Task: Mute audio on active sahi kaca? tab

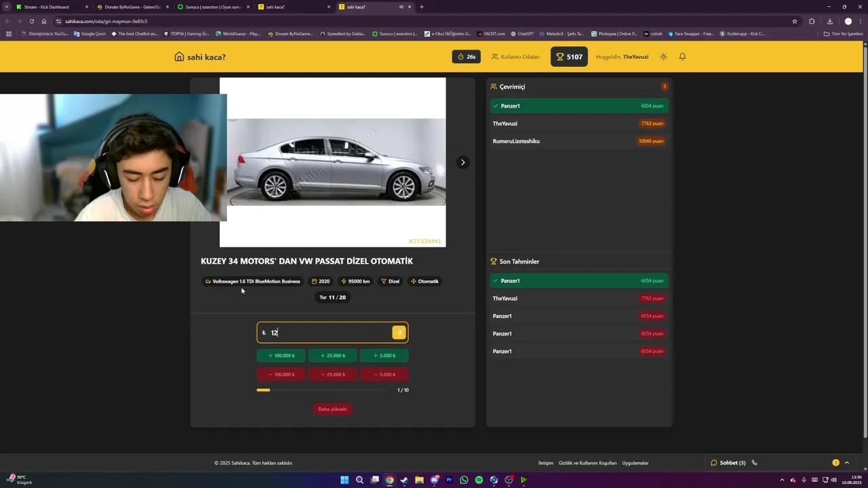Action: [401, 7]
